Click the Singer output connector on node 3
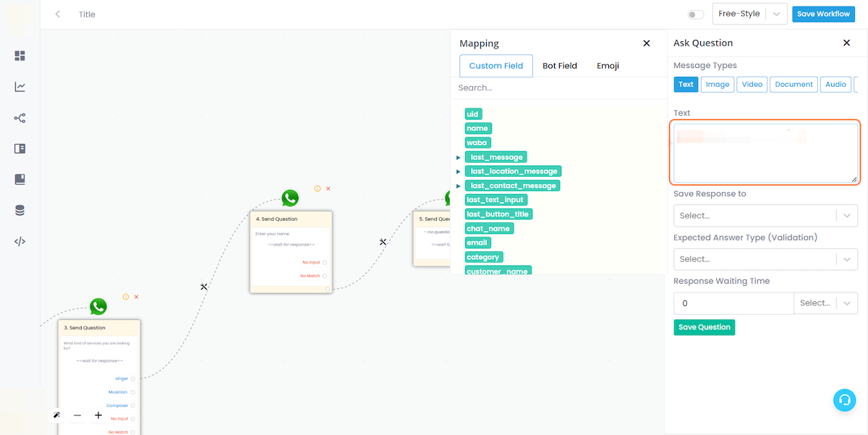This screenshot has width=868, height=435. [x=133, y=379]
